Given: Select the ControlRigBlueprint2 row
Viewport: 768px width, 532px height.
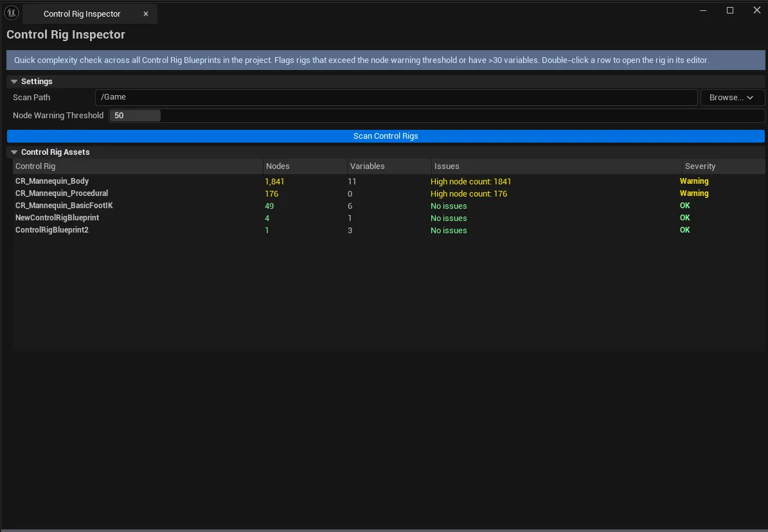Looking at the screenshot, I should [x=388, y=230].
